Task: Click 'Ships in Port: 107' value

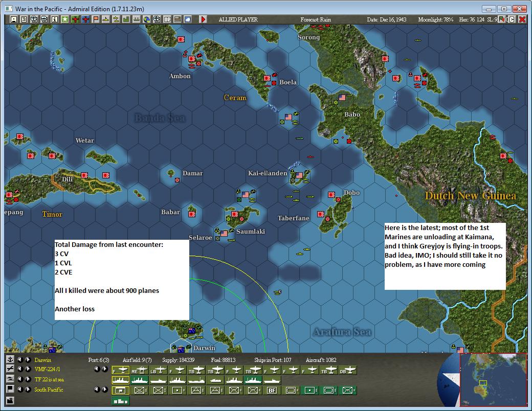Action: tap(273, 360)
